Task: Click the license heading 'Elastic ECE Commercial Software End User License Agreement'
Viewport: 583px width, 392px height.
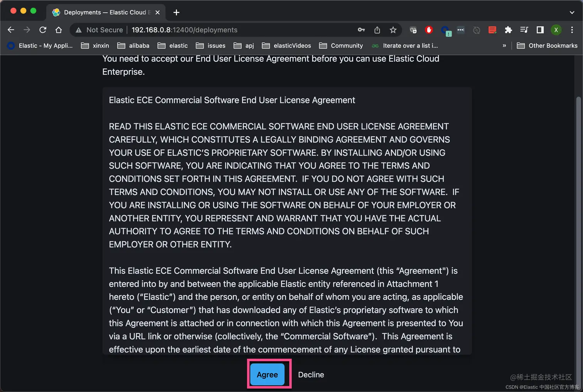Action: coord(232,100)
